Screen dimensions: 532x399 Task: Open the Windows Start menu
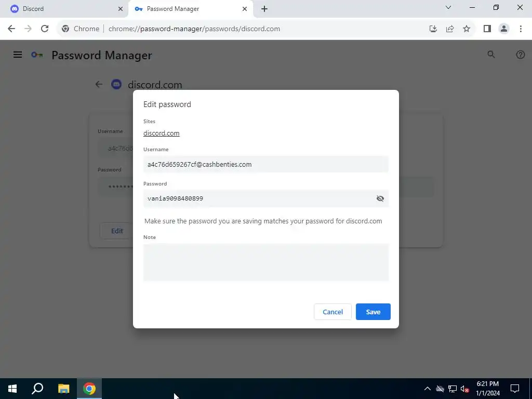[12, 389]
